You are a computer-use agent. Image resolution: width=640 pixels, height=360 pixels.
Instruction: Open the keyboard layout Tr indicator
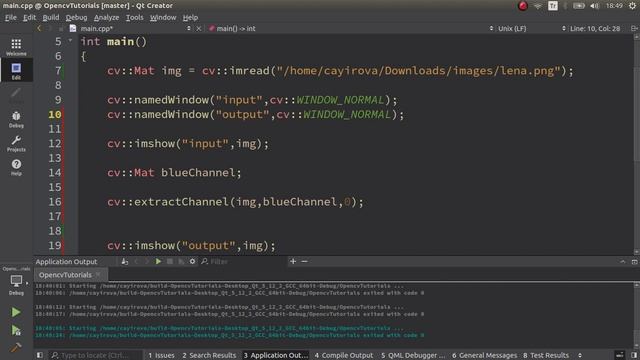coord(553,6)
